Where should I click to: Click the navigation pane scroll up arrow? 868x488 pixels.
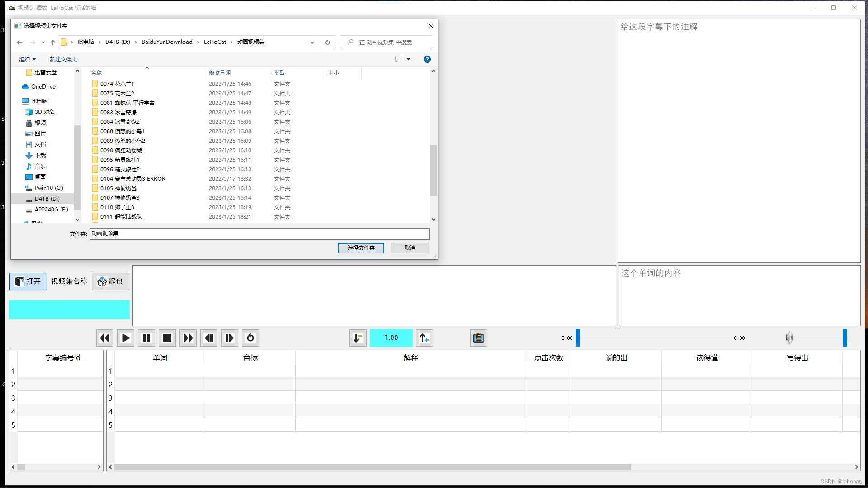(77, 71)
